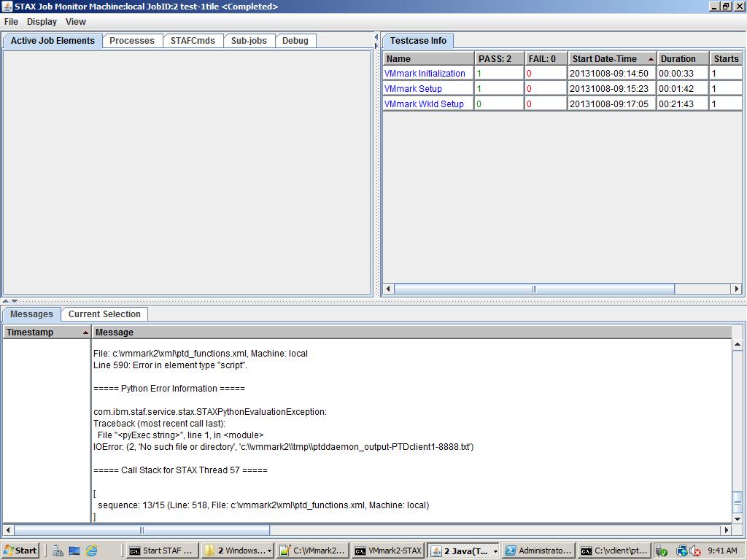The height and width of the screenshot is (560, 747).
Task: Switch to the Sub-jobs tab
Action: coord(249,41)
